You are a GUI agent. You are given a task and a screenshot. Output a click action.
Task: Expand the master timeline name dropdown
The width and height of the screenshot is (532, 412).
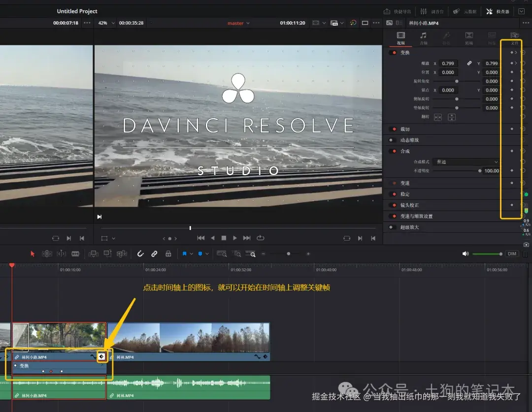pyautogui.click(x=238, y=23)
